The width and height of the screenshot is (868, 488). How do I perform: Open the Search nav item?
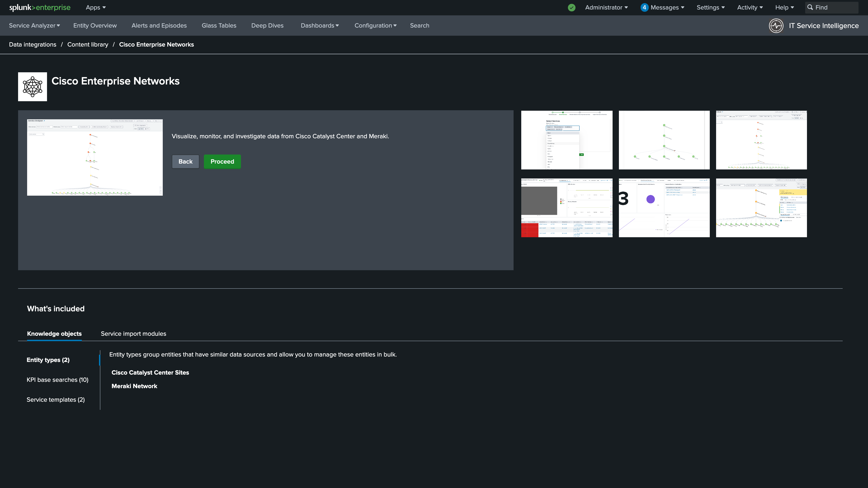pos(420,26)
